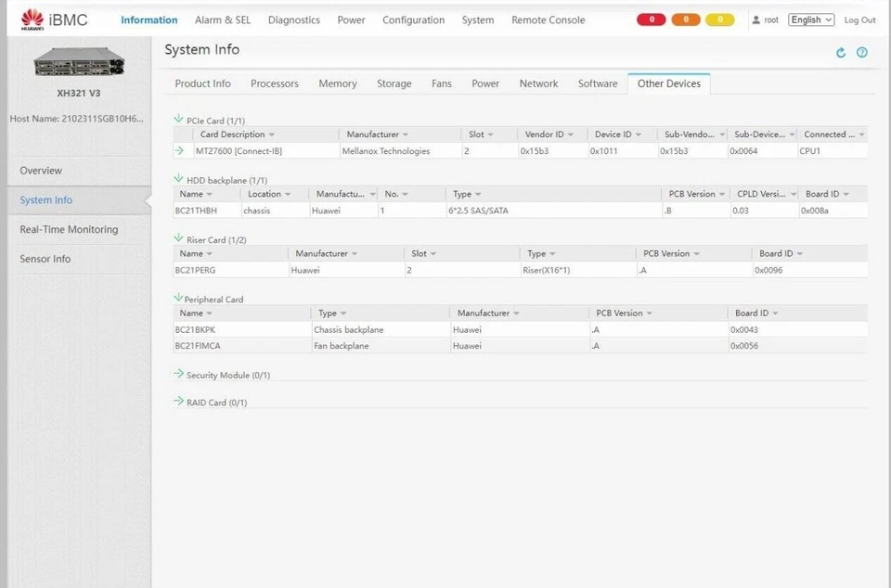Switch to the Network tab
891x588 pixels.
[x=538, y=83]
